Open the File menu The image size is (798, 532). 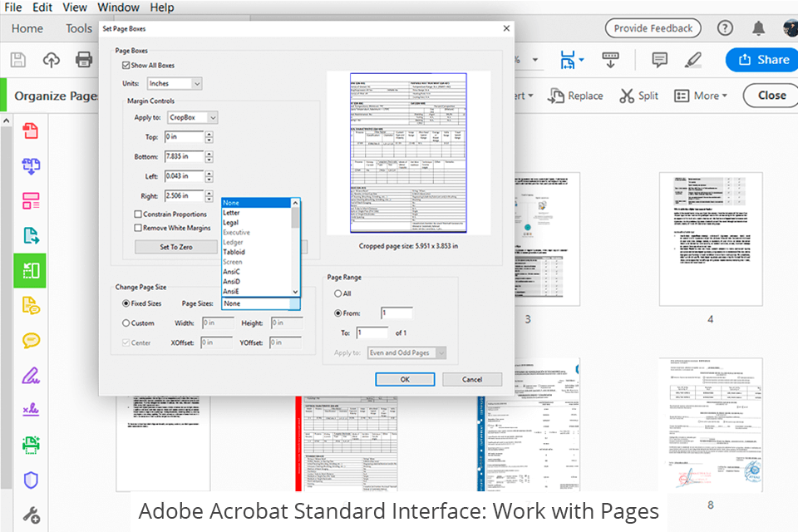pos(13,7)
